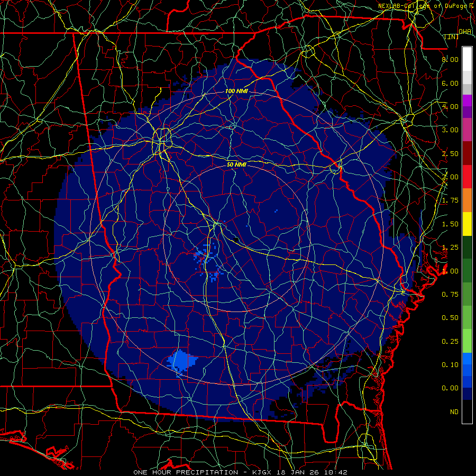Screen dimensions: 476x476
Task: Click the 50 NMI range ring label
Action: [x=236, y=165]
